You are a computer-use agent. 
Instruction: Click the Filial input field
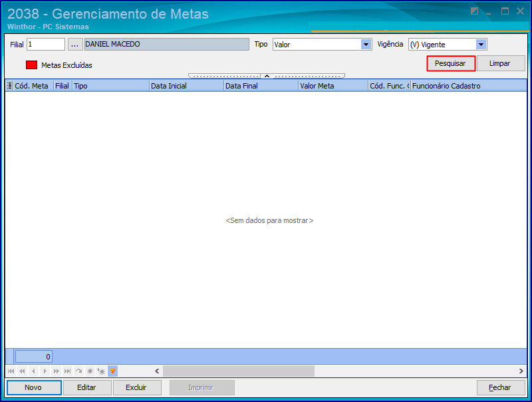[x=46, y=45]
